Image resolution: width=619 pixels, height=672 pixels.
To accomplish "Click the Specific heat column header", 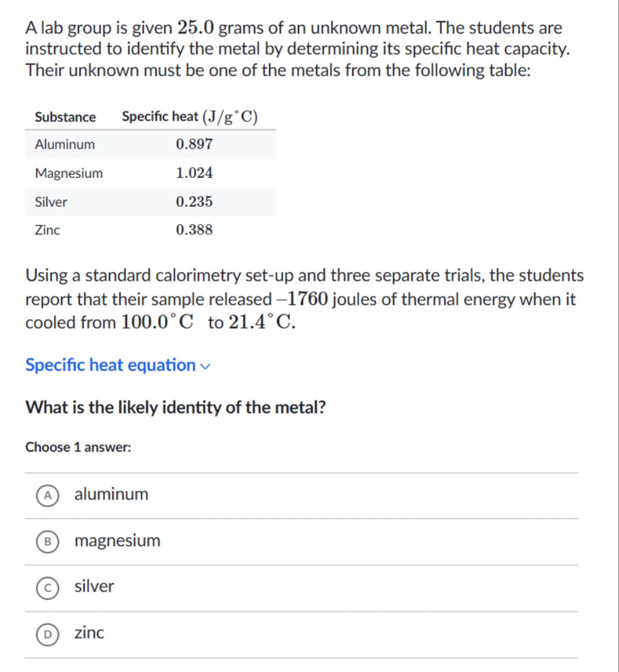I will [190, 117].
